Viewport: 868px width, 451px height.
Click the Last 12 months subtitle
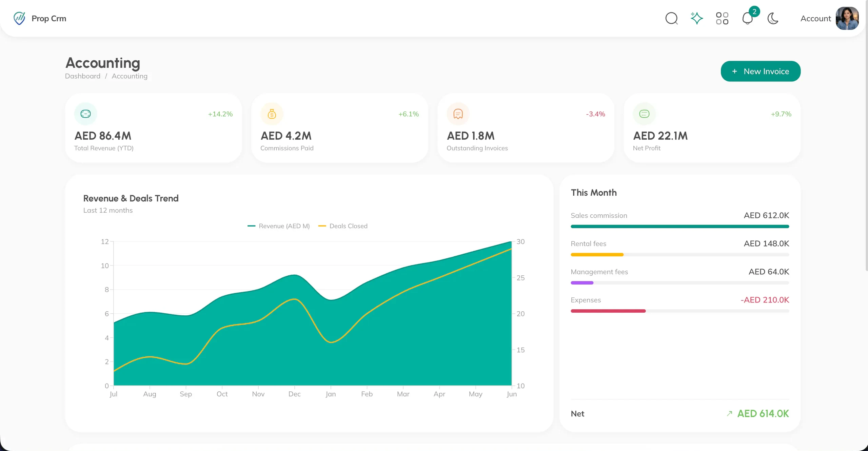point(108,210)
